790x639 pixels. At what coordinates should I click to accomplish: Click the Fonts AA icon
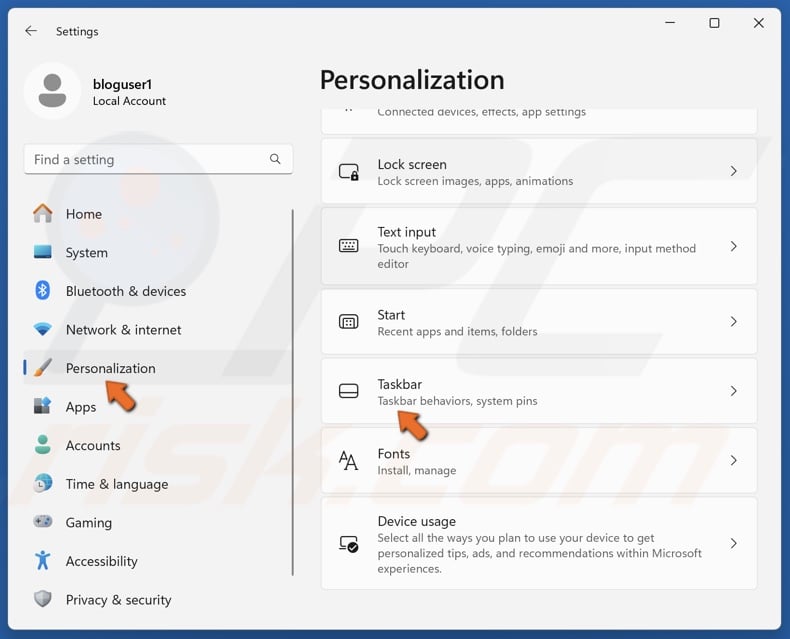[349, 461]
